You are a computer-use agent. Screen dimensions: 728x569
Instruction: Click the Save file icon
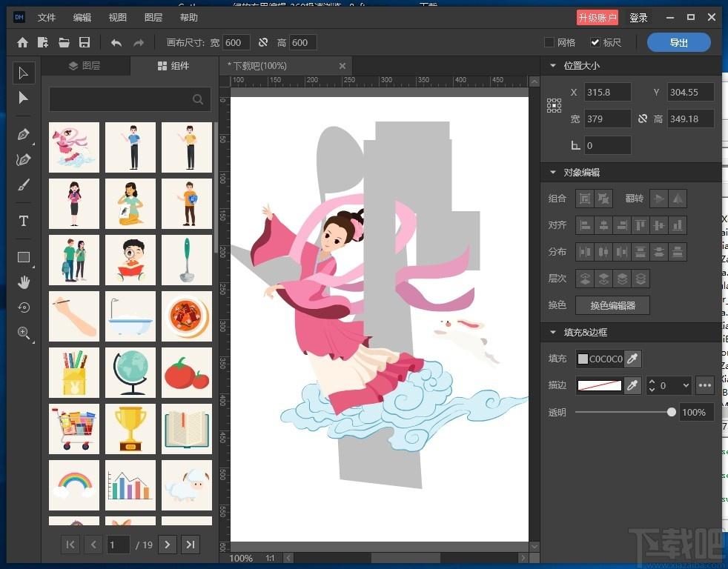85,43
